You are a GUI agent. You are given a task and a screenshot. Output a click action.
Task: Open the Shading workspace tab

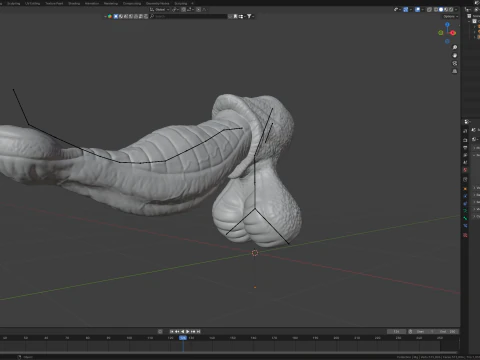coord(74,3)
